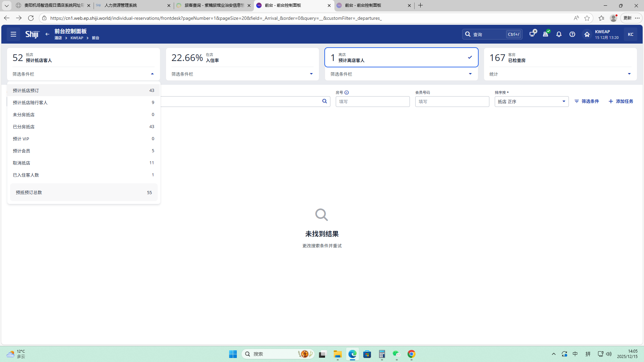Click the 添加任务 add task button
This screenshot has height=362, width=644.
621,101
